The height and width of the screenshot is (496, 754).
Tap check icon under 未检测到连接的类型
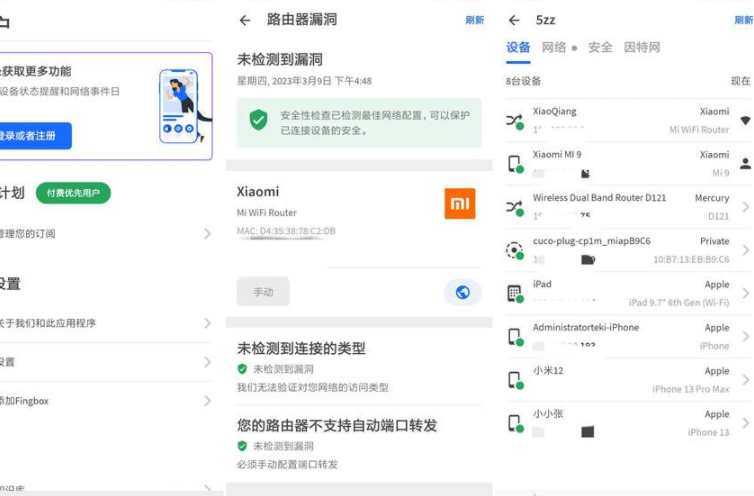(242, 369)
